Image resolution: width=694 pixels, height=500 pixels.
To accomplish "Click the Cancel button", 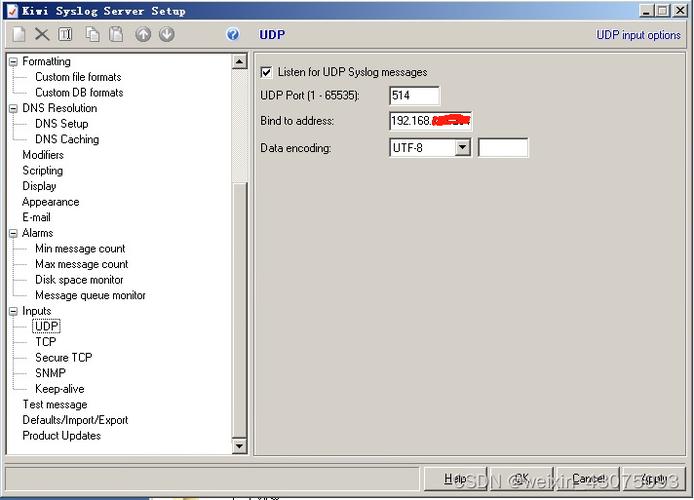I will pos(588,478).
